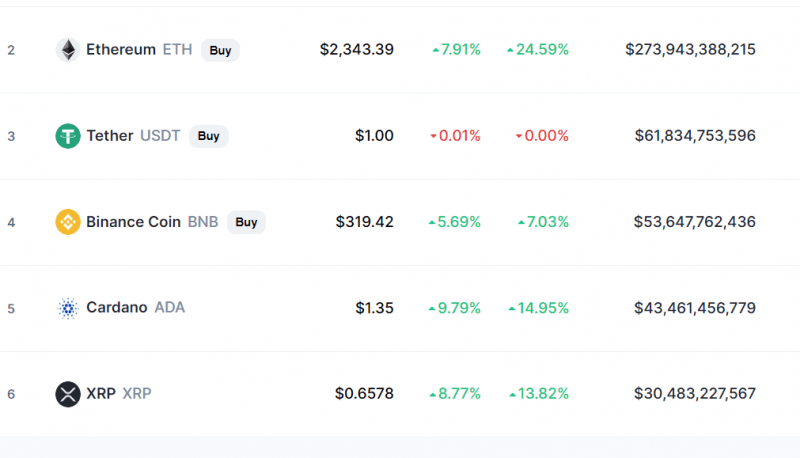Click XRP market cap $30,483,227,567
800x458 pixels.
click(694, 394)
